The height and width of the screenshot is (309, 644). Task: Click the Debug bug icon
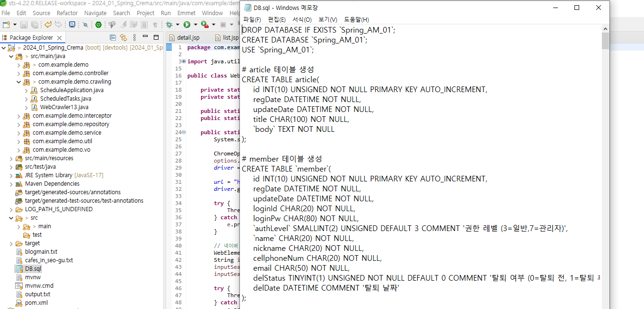pyautogui.click(x=169, y=25)
